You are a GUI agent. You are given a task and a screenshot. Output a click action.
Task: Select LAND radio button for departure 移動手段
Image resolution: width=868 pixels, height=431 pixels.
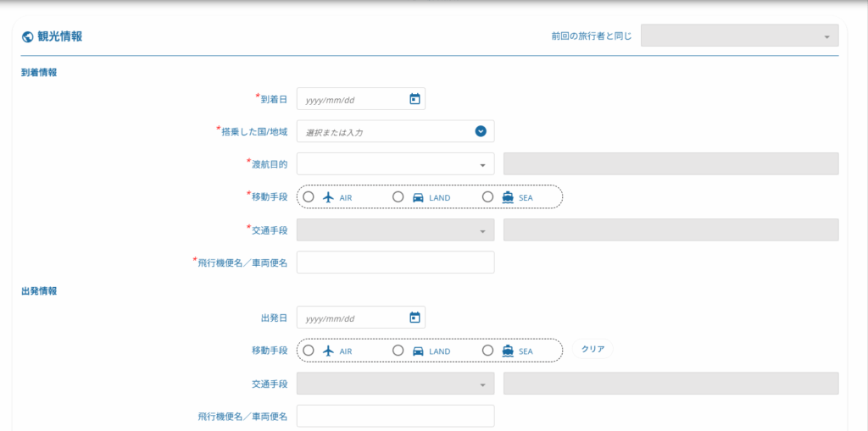[x=398, y=351]
